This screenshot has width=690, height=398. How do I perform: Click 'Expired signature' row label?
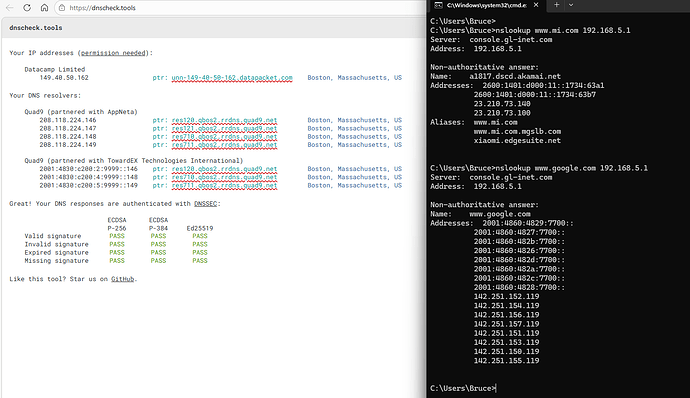[56, 252]
